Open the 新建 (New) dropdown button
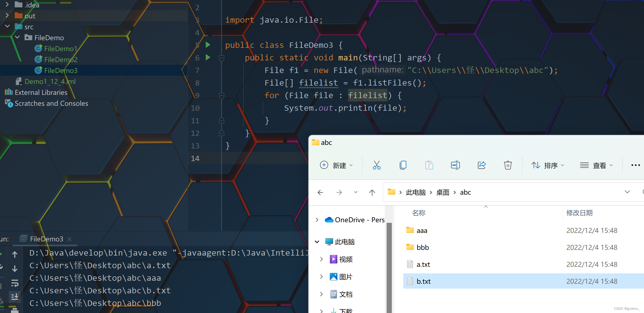644x313 pixels. 336,165
